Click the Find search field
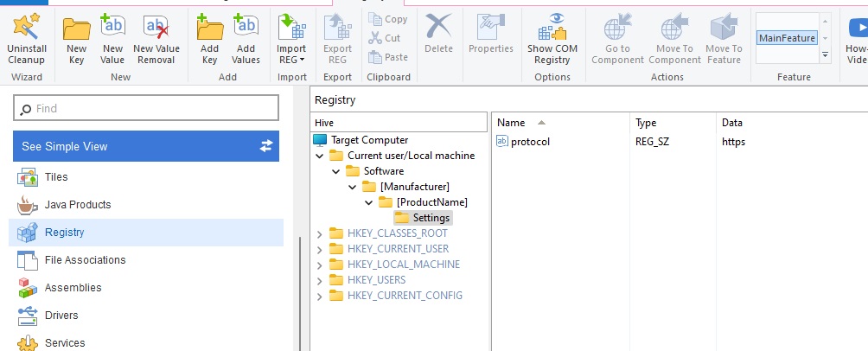Image resolution: width=868 pixels, height=351 pixels. (x=146, y=108)
